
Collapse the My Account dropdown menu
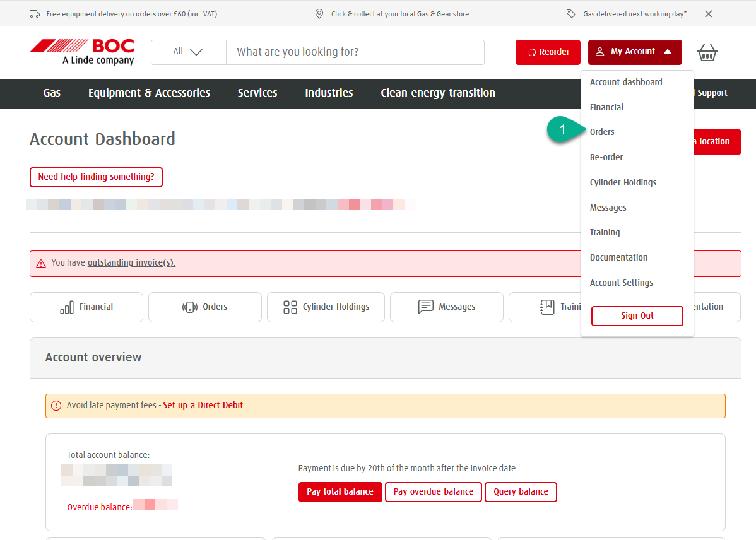pos(634,52)
